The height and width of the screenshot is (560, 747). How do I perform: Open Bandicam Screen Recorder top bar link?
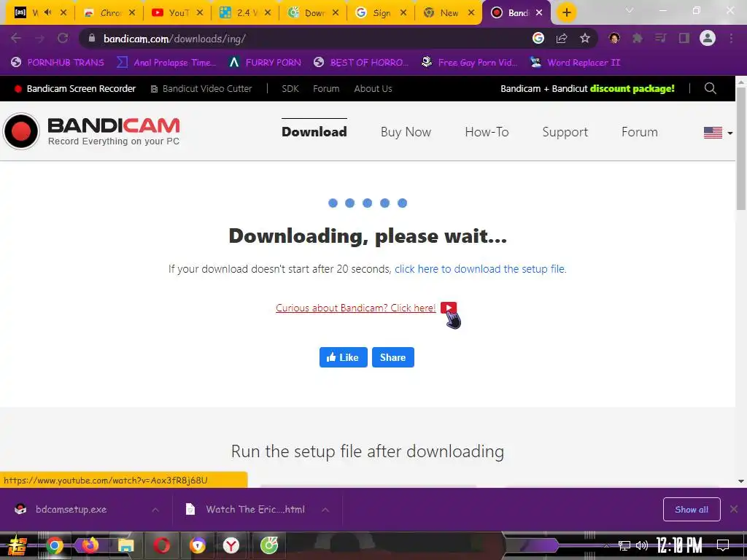tap(75, 88)
